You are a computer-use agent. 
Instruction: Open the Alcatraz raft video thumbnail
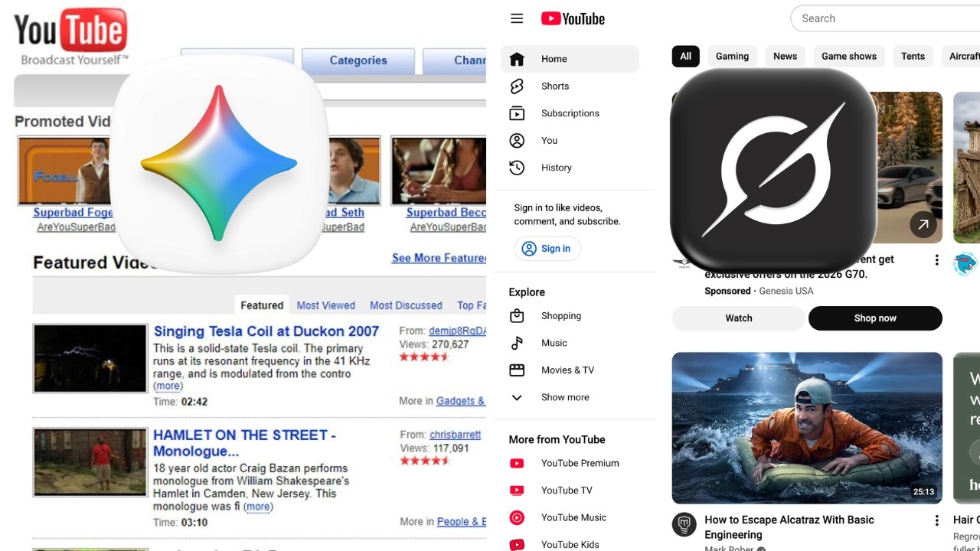point(807,428)
